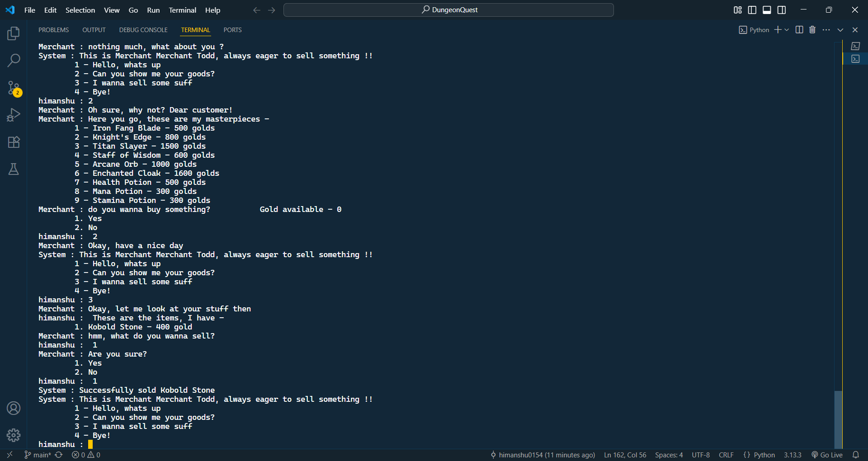Go forward with the right arrow
This screenshot has width=868, height=461.
(x=272, y=10)
